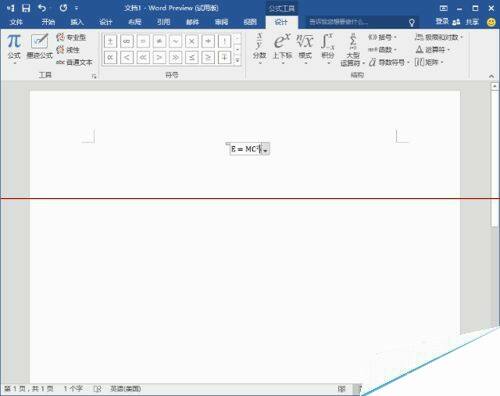Insert the tilde ~ symbol
This screenshot has width=500, height=396.
176,41
